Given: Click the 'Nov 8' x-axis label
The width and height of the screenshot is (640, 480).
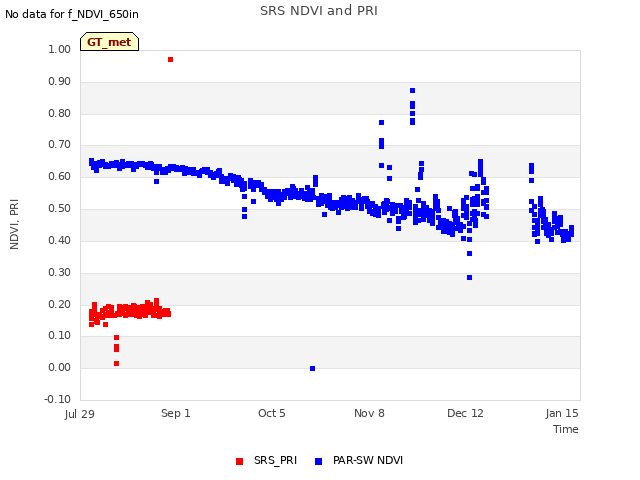Looking at the screenshot, I should [369, 413].
